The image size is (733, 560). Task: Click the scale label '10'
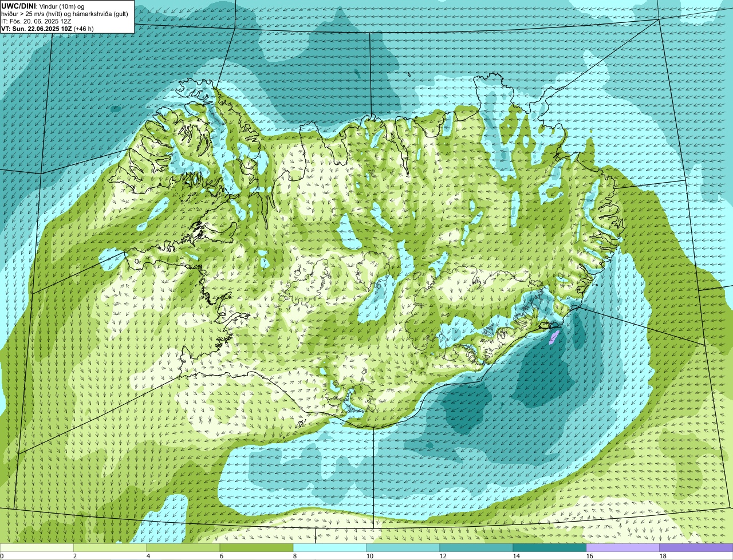tap(370, 556)
